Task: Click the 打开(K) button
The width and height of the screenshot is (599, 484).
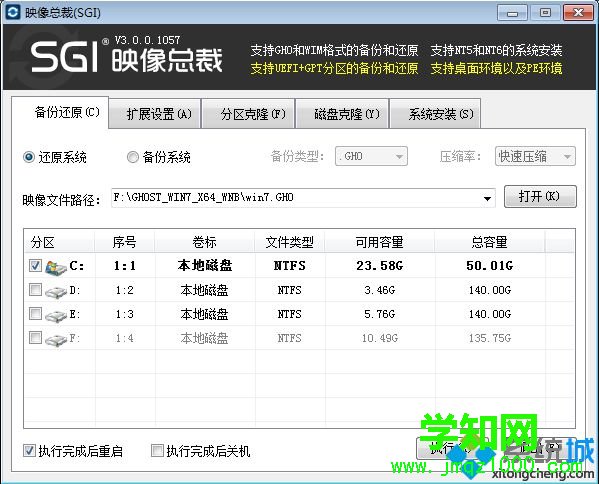Action: tap(540, 197)
